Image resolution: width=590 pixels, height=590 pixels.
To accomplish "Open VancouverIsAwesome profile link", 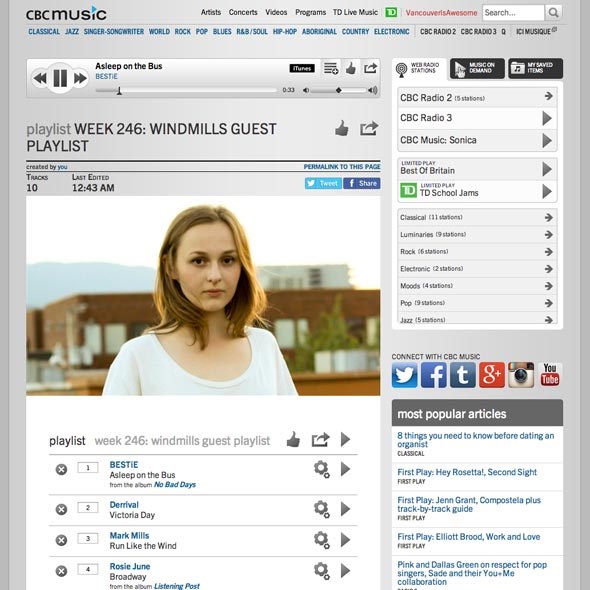I will pos(441,13).
